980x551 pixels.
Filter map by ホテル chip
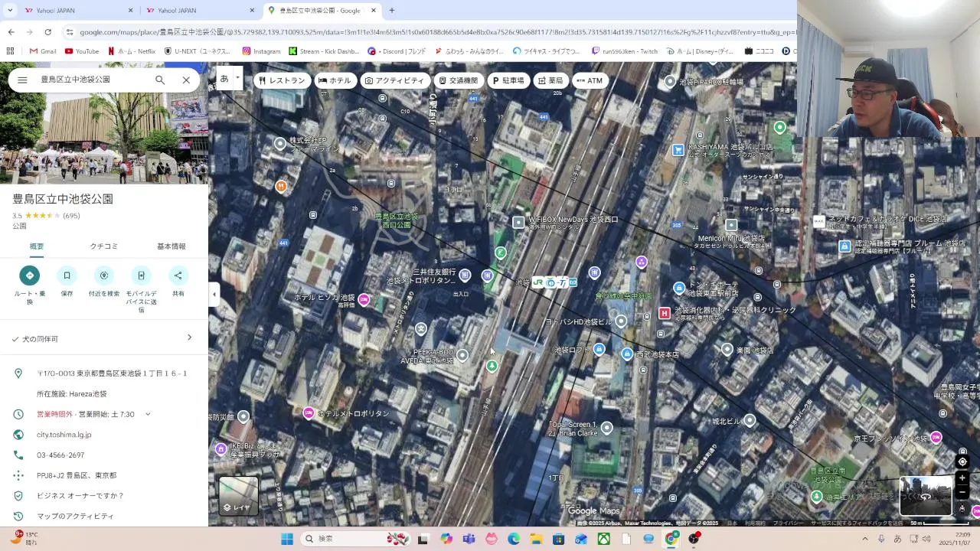pyautogui.click(x=335, y=80)
